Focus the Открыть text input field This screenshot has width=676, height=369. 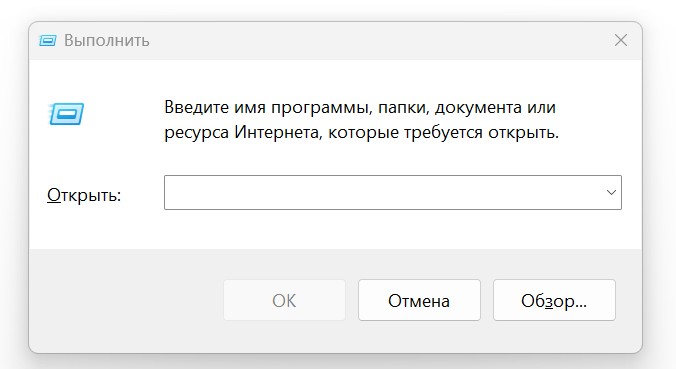384,192
